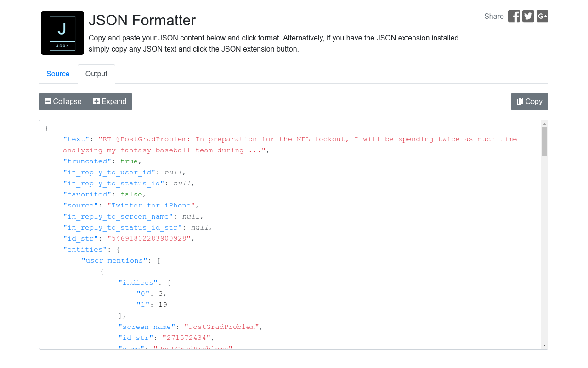
Task: Click the plus icon on the Expand button
Action: [96, 101]
